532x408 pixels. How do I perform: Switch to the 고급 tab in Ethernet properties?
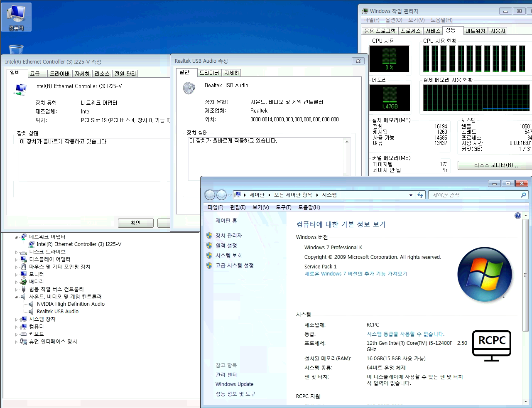point(37,74)
